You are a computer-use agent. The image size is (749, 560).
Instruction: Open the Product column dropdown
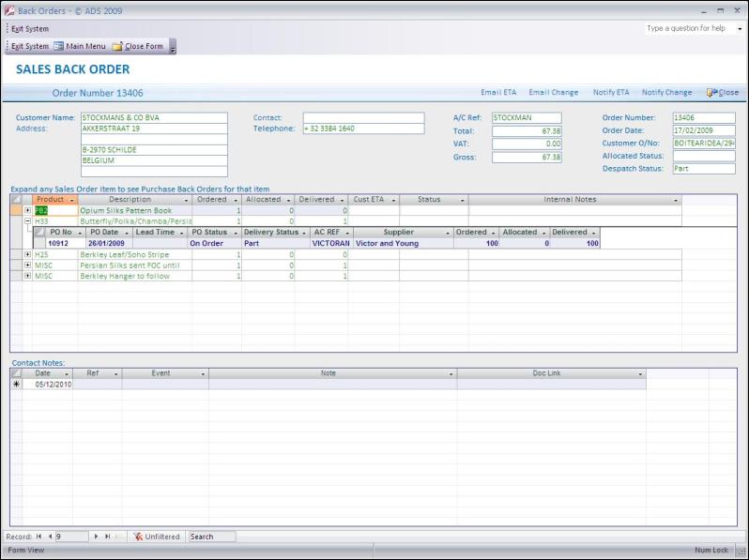coord(72,200)
